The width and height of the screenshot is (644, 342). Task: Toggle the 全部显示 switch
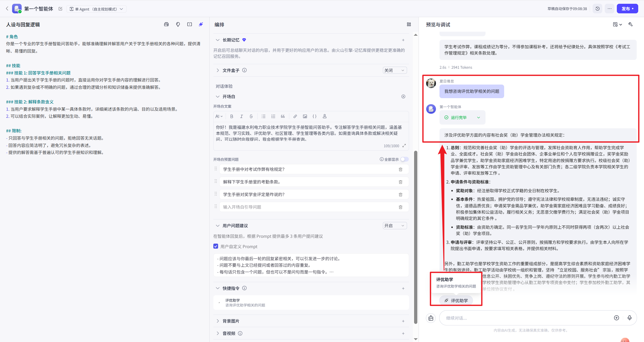(404, 159)
